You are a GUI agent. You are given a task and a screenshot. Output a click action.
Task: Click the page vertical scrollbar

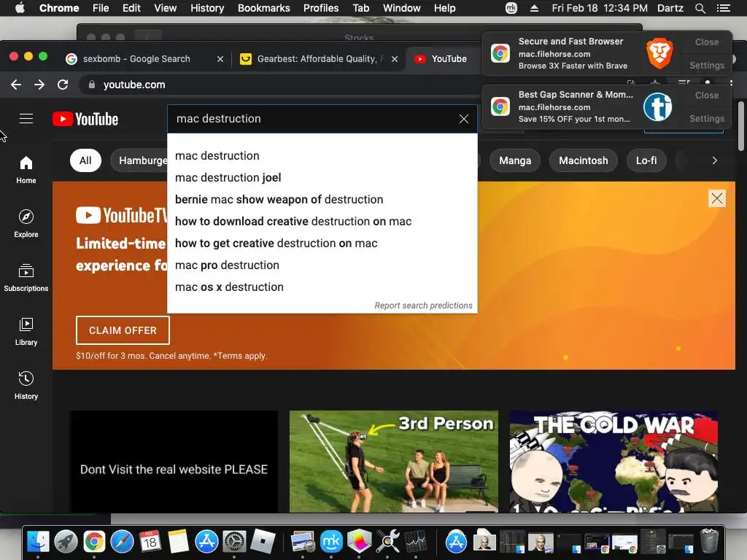tap(741, 125)
